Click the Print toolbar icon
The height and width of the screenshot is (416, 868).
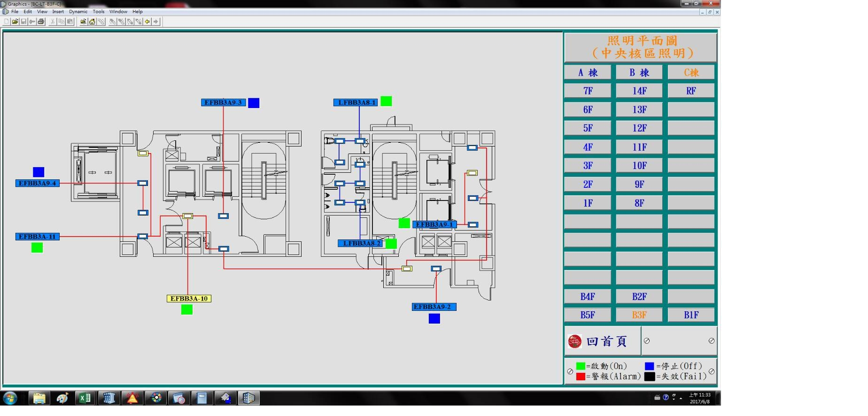[41, 22]
